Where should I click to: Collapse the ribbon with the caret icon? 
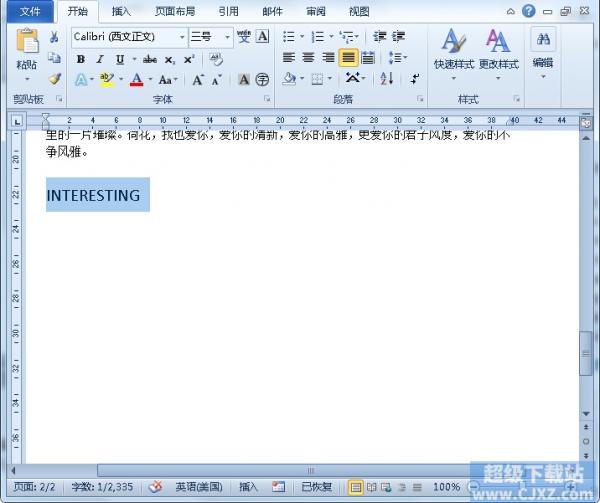pos(510,11)
